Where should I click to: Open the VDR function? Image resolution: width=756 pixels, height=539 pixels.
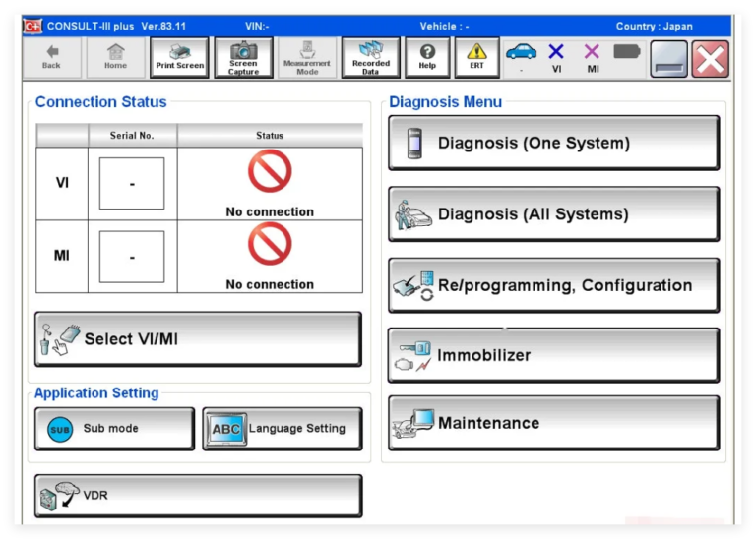[x=198, y=496]
